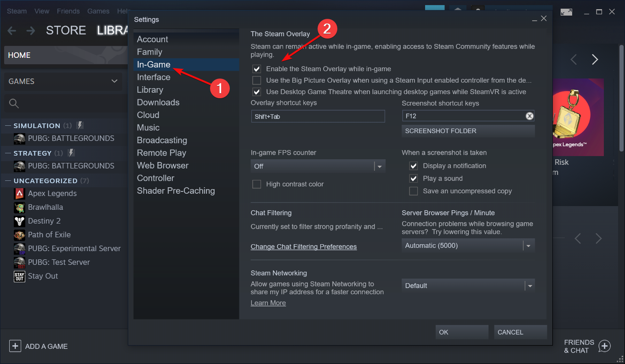Click the PUBG: Test Server icon
The height and width of the screenshot is (364, 625).
pyautogui.click(x=19, y=262)
